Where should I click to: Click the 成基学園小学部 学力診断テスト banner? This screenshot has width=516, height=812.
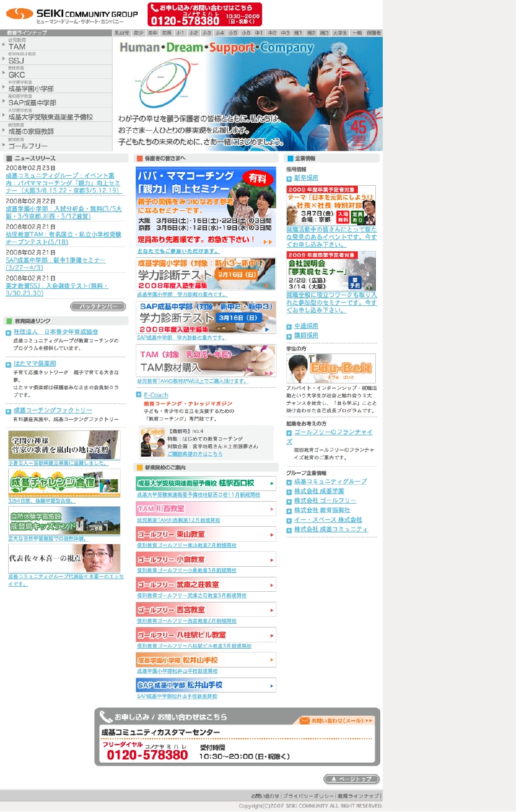[206, 274]
